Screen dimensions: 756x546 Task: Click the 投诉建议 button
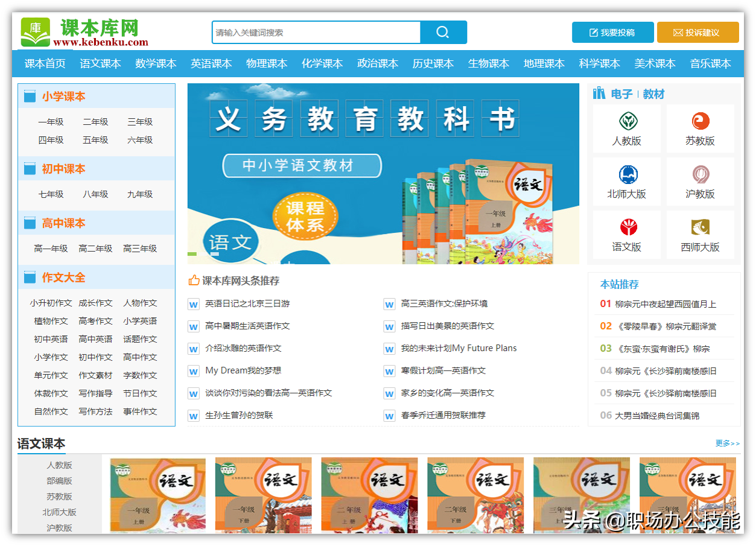tap(697, 32)
